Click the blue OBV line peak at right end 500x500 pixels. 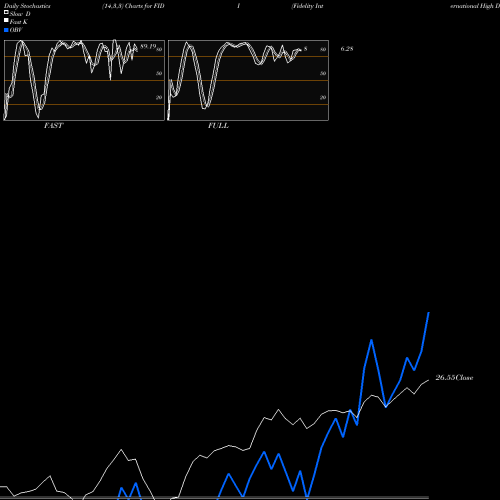(428, 313)
